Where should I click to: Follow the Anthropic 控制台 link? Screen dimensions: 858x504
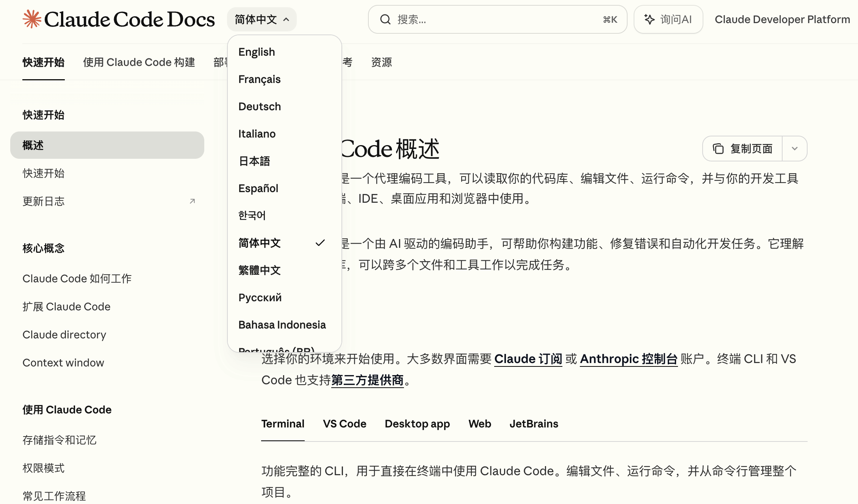tap(628, 358)
